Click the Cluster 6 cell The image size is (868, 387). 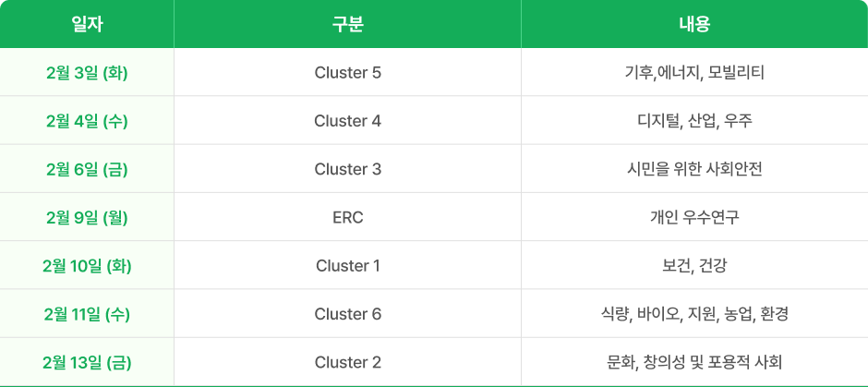(347, 314)
